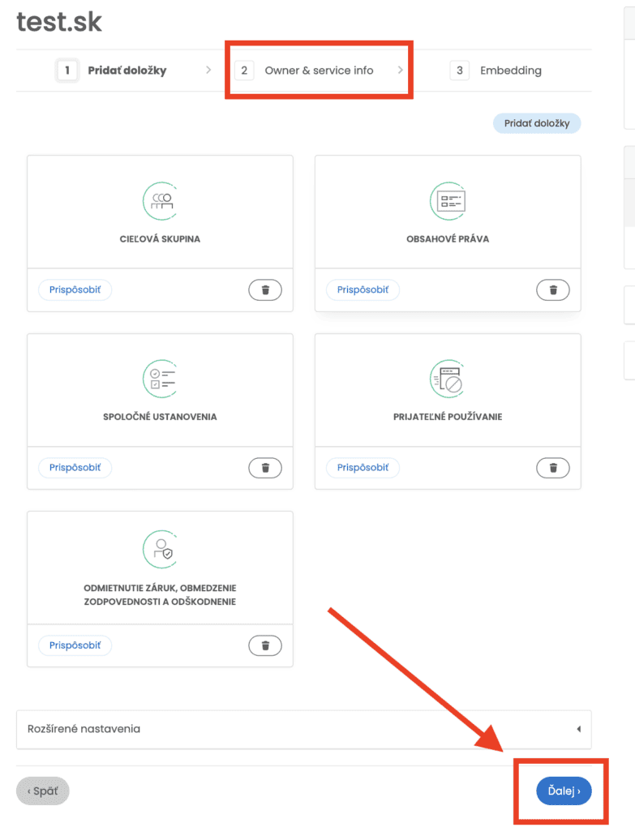635x840 pixels.
Task: Click the Cieľová skupina people icon
Action: coord(160,199)
